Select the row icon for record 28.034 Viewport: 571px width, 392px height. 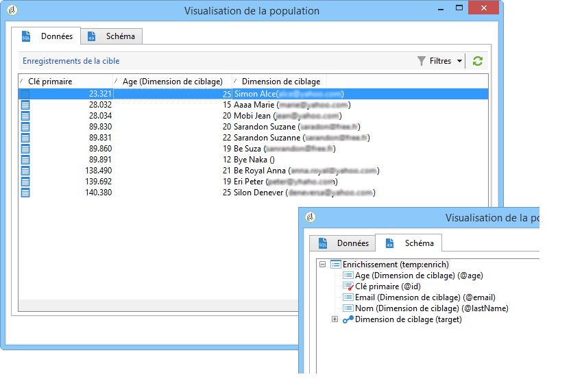coord(25,116)
